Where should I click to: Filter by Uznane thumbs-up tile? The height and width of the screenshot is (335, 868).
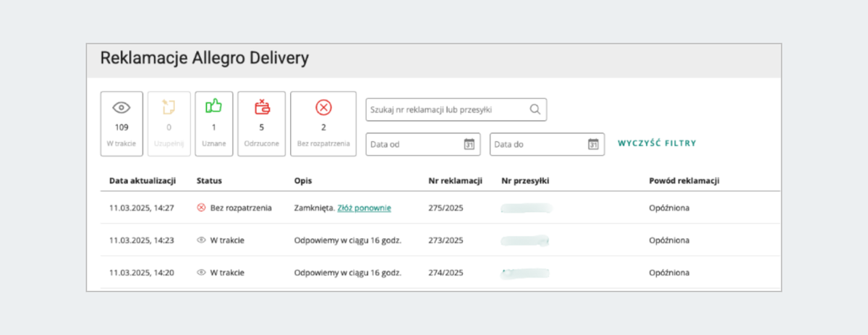coord(214,124)
